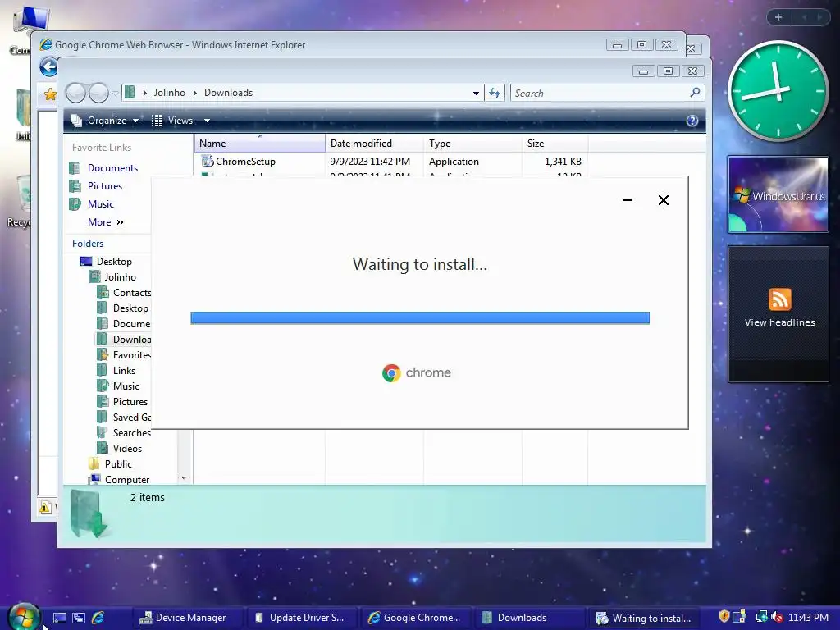Select Contacts folder in the tree
This screenshot has width=840, height=630.
[x=132, y=293]
